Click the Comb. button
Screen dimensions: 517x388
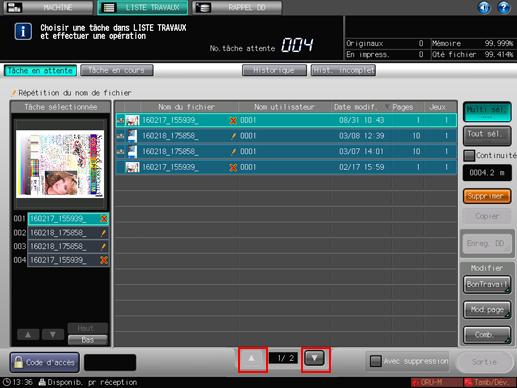[x=487, y=335]
